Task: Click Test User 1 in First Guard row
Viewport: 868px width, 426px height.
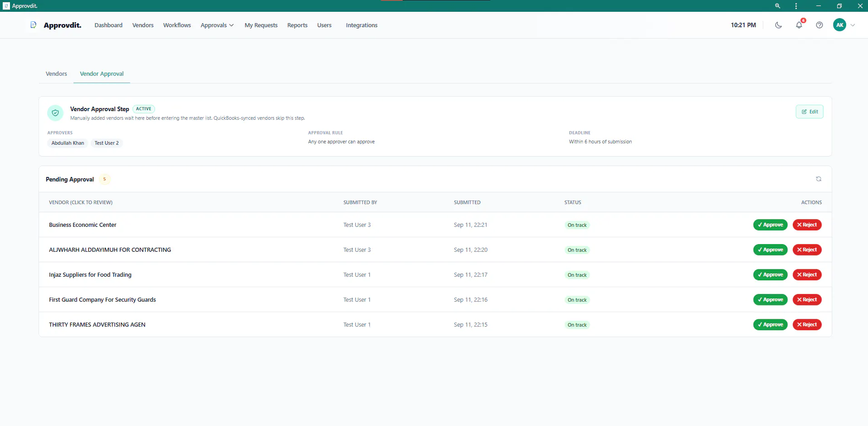Action: click(357, 299)
